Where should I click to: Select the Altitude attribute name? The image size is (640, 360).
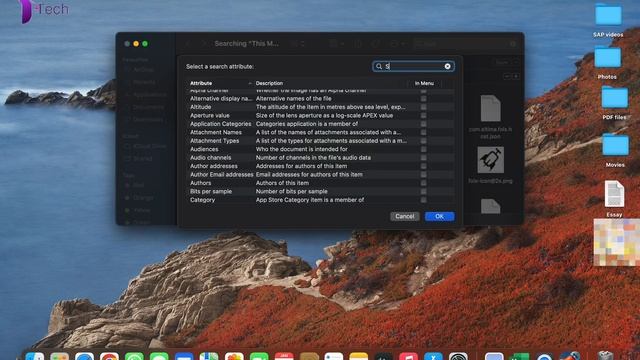(x=200, y=107)
